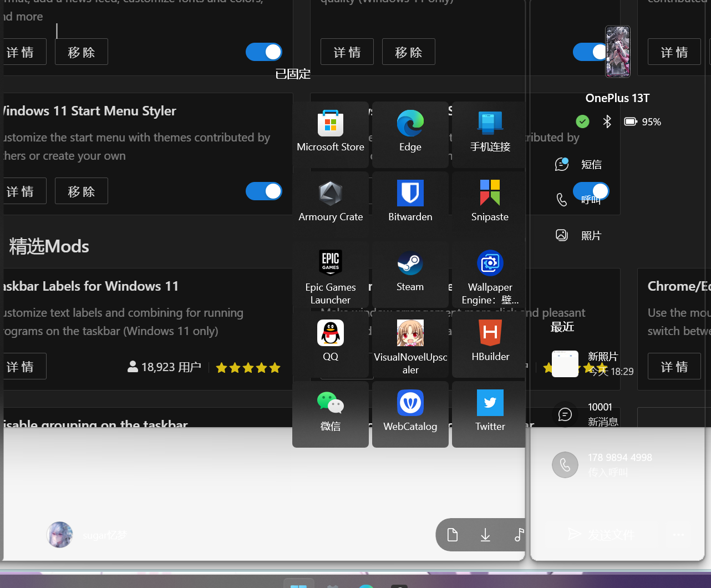Start Snipaste from pinned apps

click(490, 204)
